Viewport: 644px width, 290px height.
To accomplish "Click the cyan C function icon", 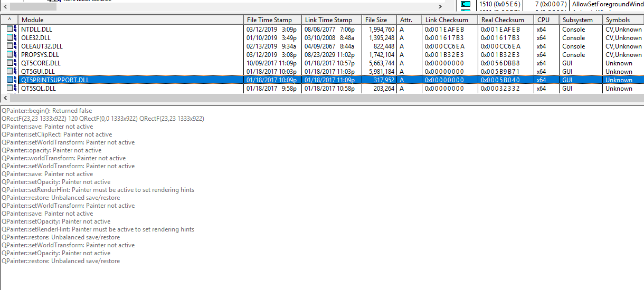I will (x=465, y=4).
